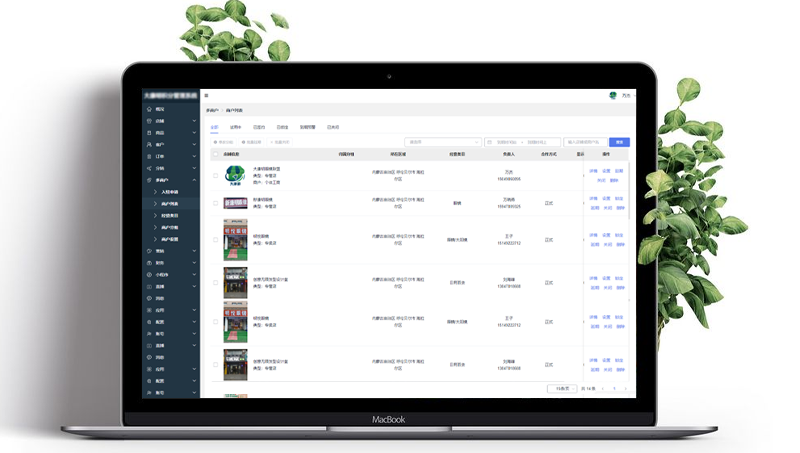
Task: Expand the 店铺 sidebar menu chevron
Action: 194,121
